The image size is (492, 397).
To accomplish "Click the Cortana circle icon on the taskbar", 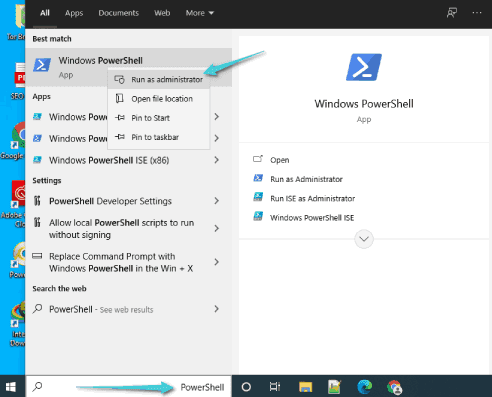I will pyautogui.click(x=246, y=387).
